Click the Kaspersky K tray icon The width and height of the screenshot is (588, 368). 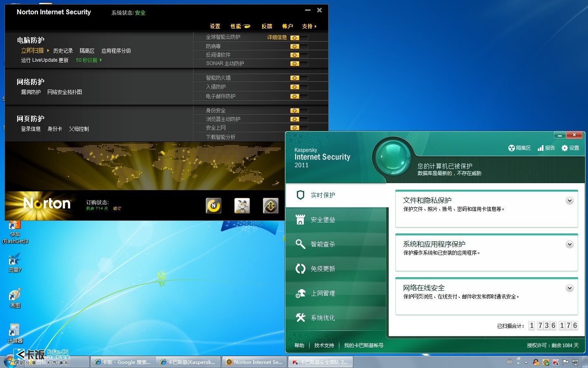(556, 362)
